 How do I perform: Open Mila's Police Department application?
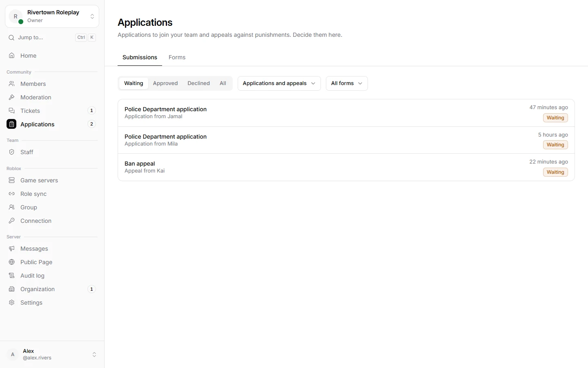coord(346,140)
